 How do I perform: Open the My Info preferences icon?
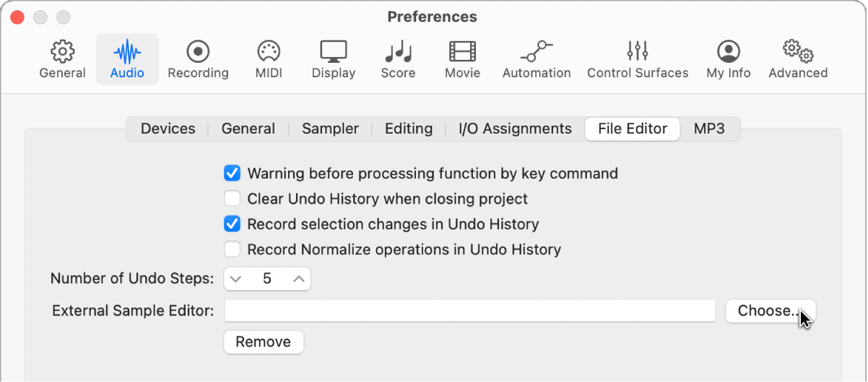(729, 52)
